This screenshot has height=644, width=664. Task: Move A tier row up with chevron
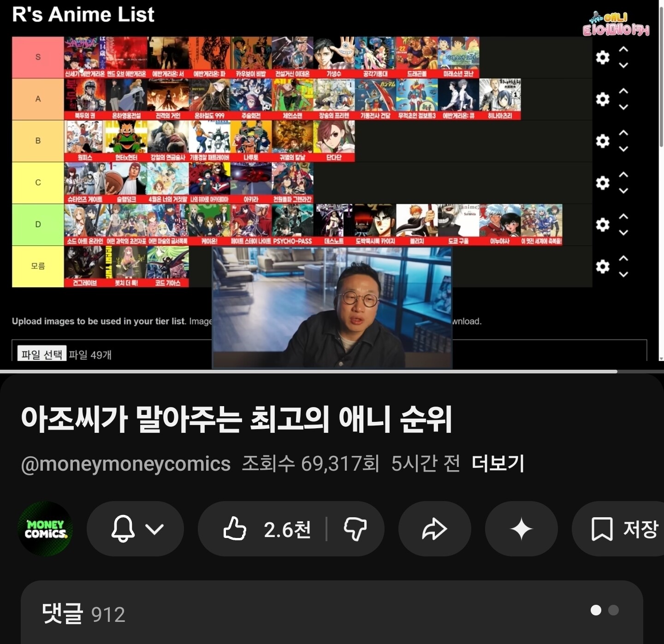point(623,91)
